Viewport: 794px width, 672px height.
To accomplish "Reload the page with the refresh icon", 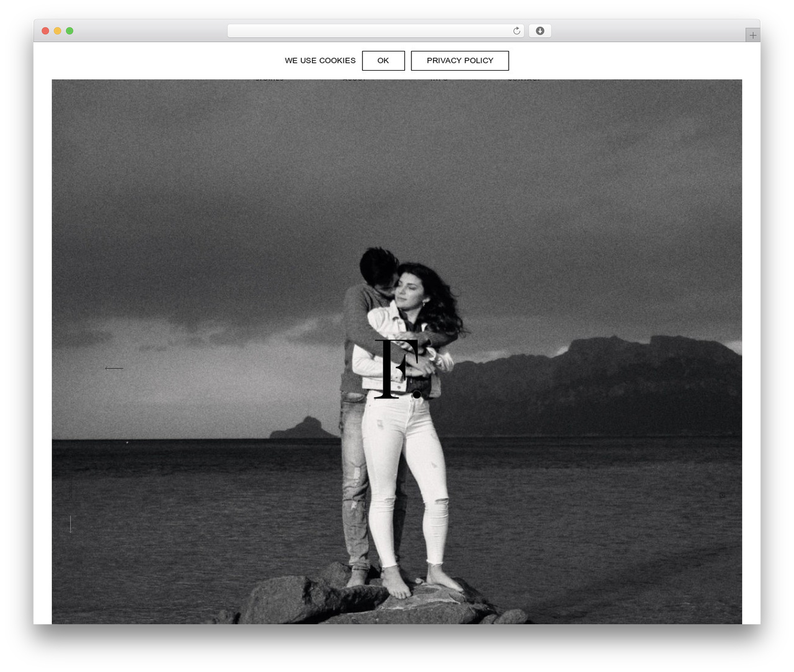I will pos(517,31).
